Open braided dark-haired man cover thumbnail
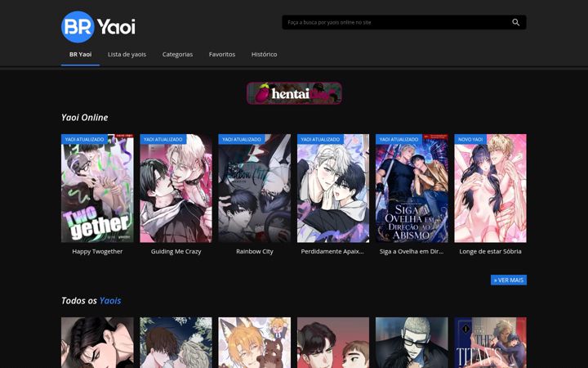The height and width of the screenshot is (368, 588). click(97, 343)
